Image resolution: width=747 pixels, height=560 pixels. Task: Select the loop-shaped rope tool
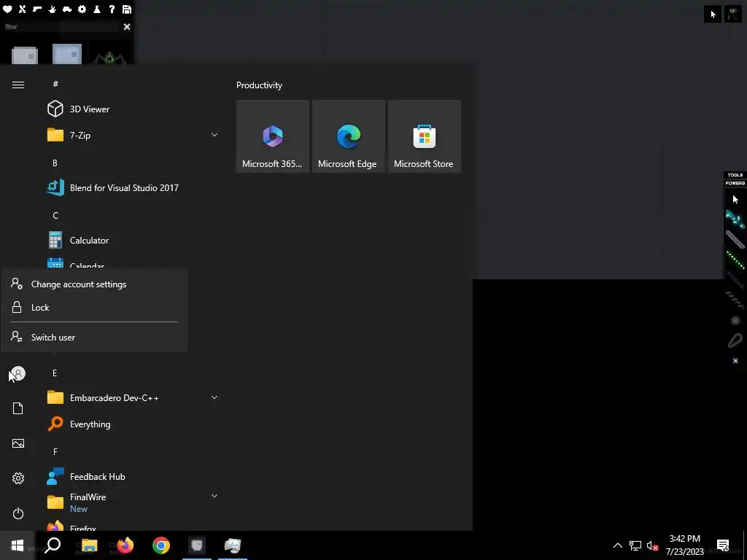pyautogui.click(x=735, y=341)
